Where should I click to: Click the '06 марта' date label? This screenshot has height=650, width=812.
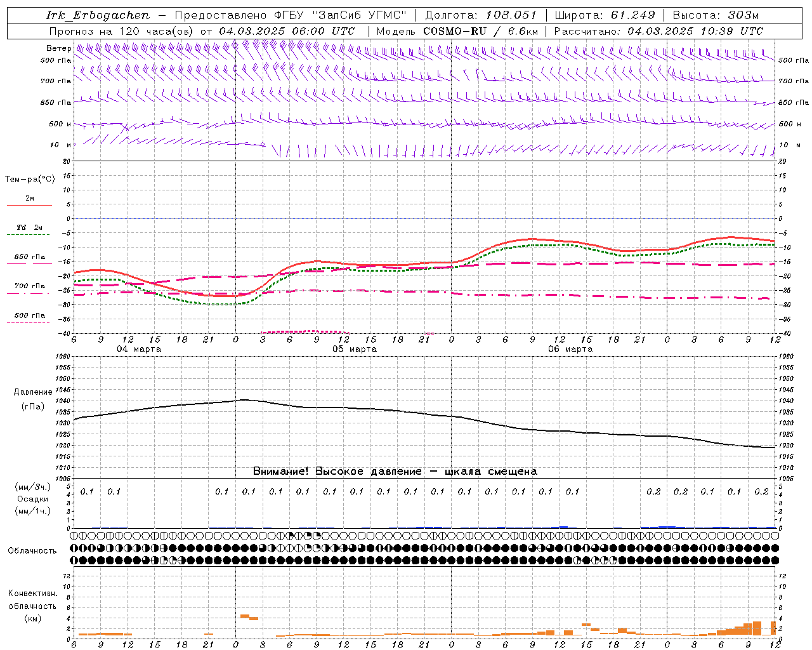(x=570, y=349)
